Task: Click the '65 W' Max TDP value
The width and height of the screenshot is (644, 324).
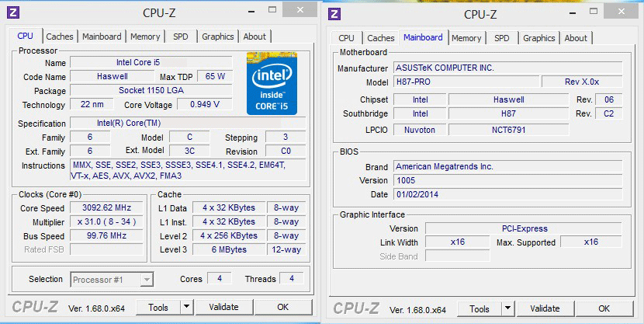Action: click(215, 76)
